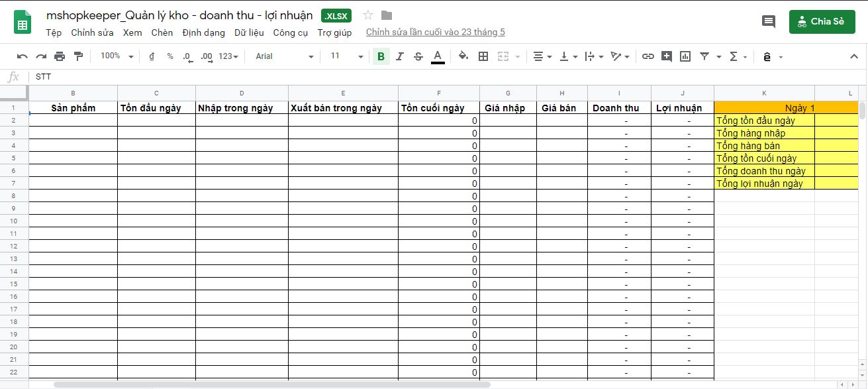The height and width of the screenshot is (389, 868).
Task: Open the last edit history link
Action: pyautogui.click(x=435, y=32)
